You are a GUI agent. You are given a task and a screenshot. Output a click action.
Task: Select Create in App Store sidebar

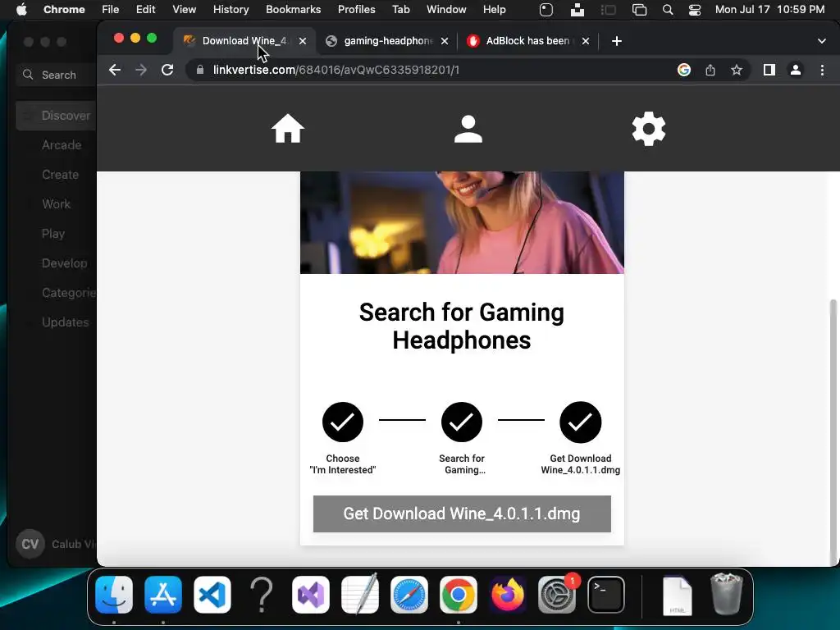60,175
